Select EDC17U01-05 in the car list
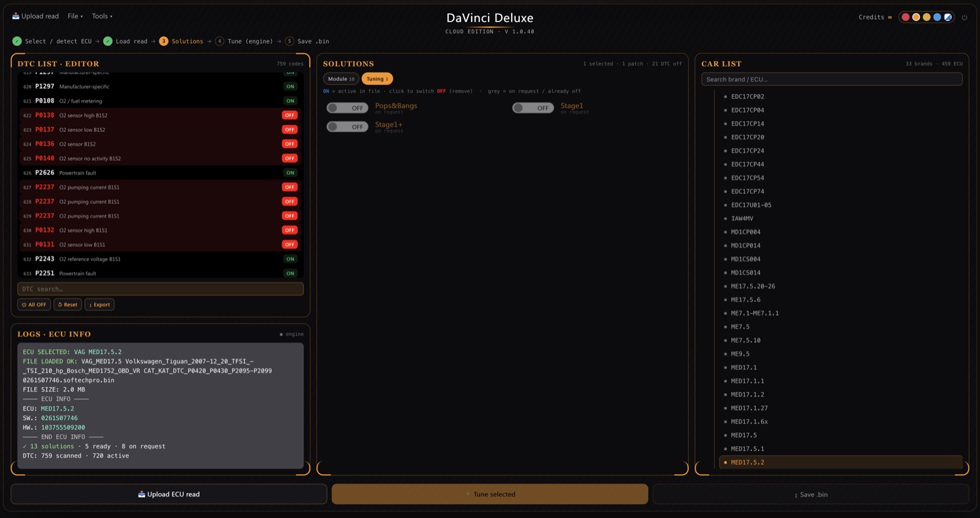Viewport: 980px width, 518px height. (x=841, y=205)
